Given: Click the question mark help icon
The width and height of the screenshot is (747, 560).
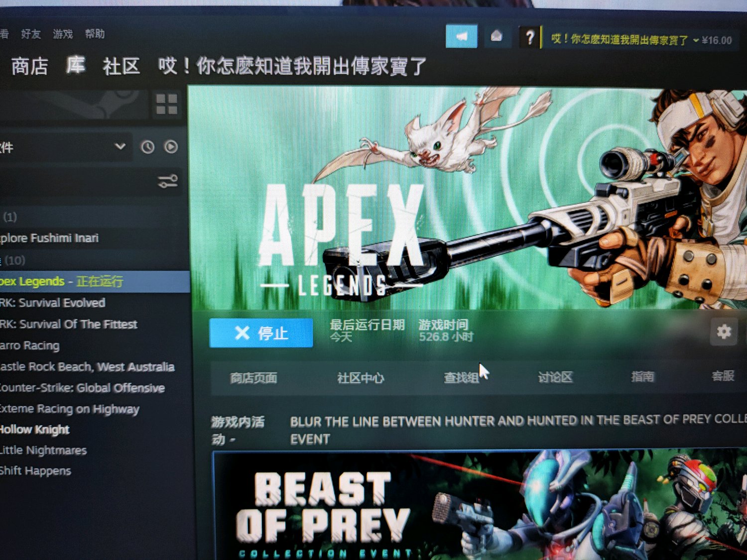Looking at the screenshot, I should click(x=529, y=37).
